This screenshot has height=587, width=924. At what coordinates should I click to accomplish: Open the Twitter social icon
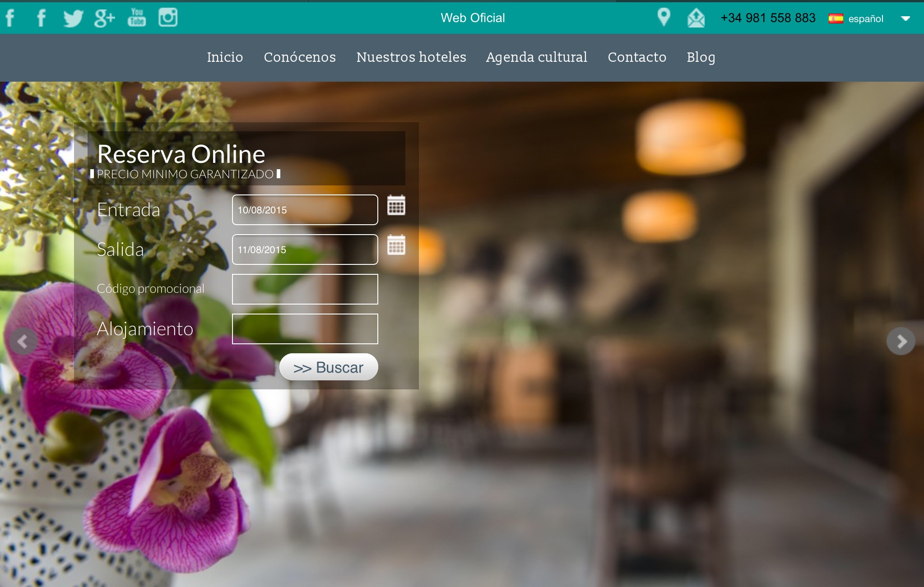73,18
